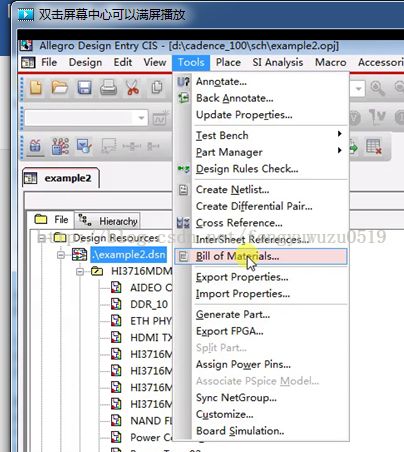Open the Place menu

[228, 63]
